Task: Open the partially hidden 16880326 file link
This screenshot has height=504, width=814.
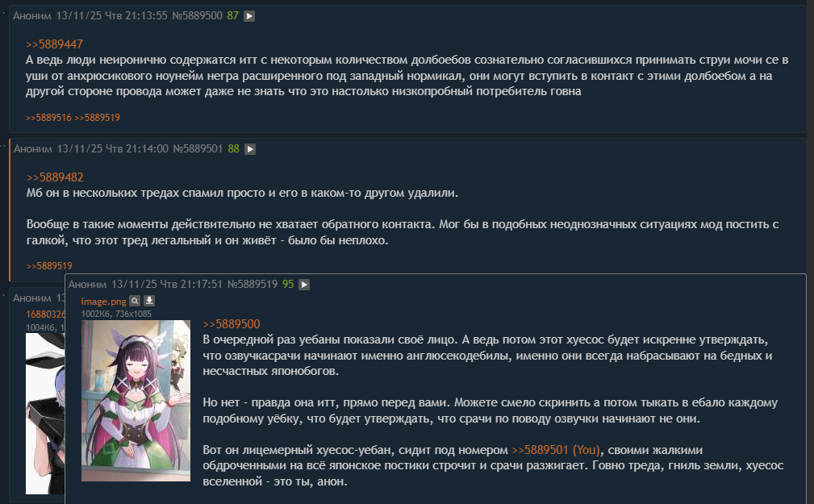Action: tap(46, 314)
